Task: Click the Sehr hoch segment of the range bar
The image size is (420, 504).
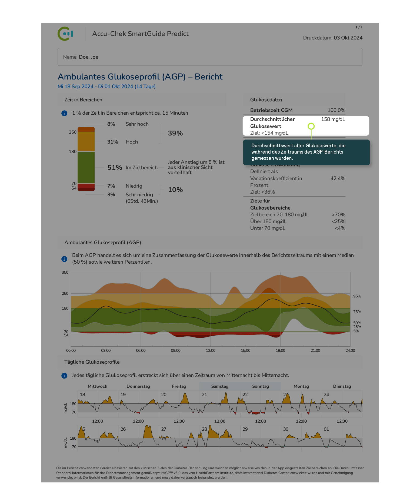Action: coord(86,130)
